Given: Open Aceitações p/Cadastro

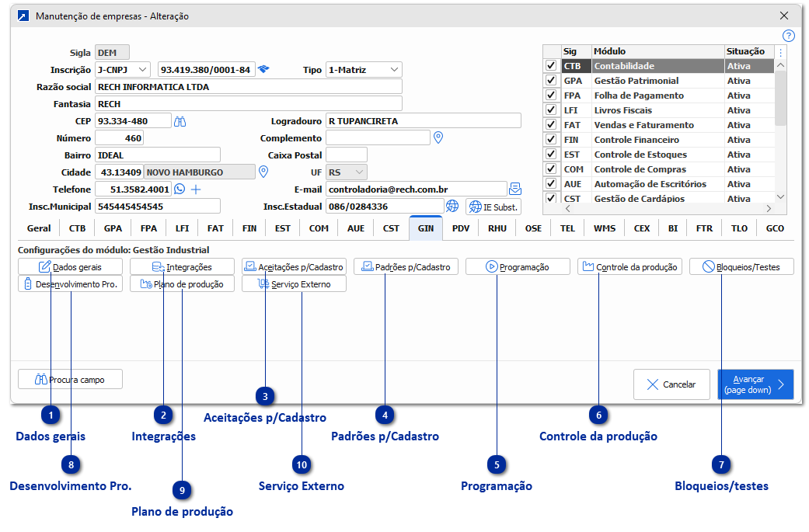Looking at the screenshot, I should pyautogui.click(x=294, y=266).
